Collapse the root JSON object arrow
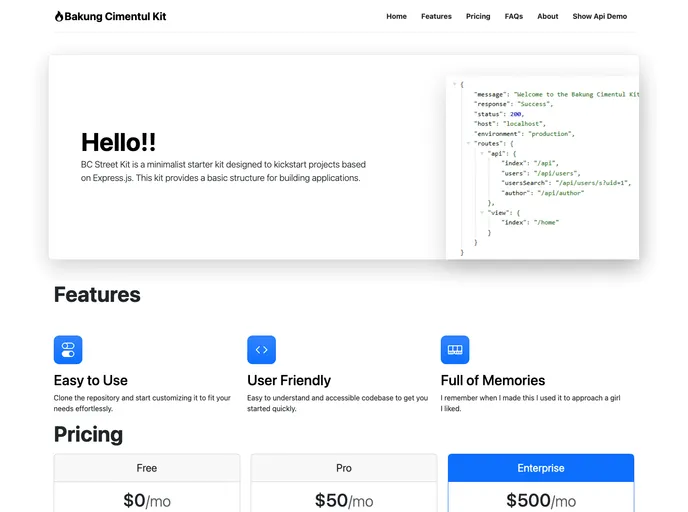Image resolution: width=688 pixels, height=512 pixels. tap(455, 84)
